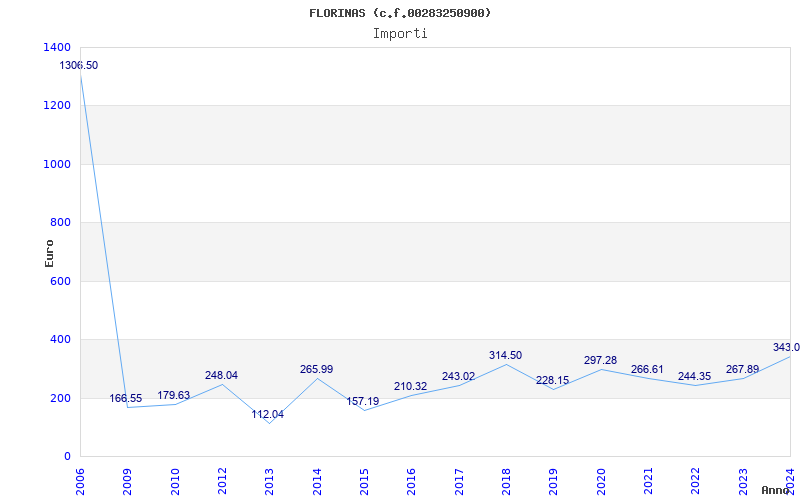Click the 2013 year tick label
The height and width of the screenshot is (500, 800).
point(269,482)
